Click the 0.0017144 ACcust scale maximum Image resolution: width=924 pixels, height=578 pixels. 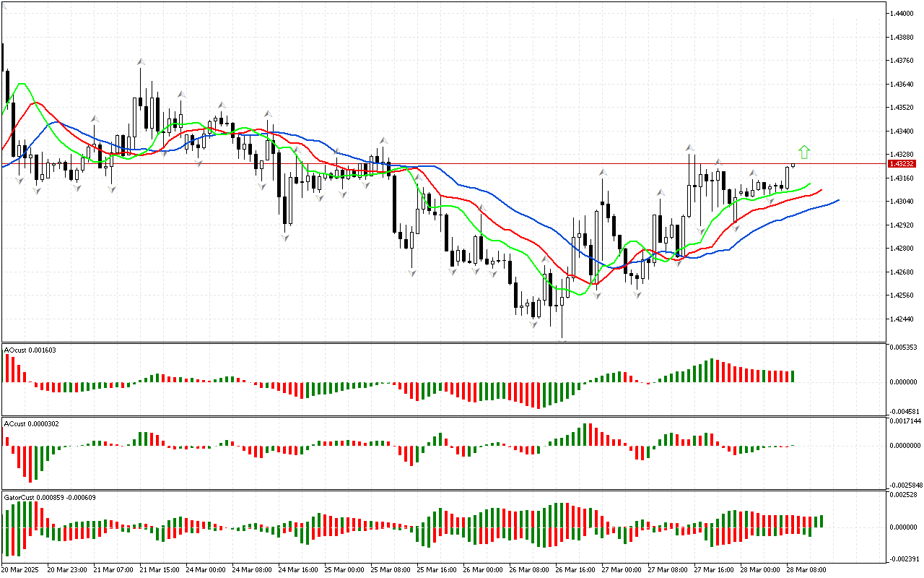point(905,420)
